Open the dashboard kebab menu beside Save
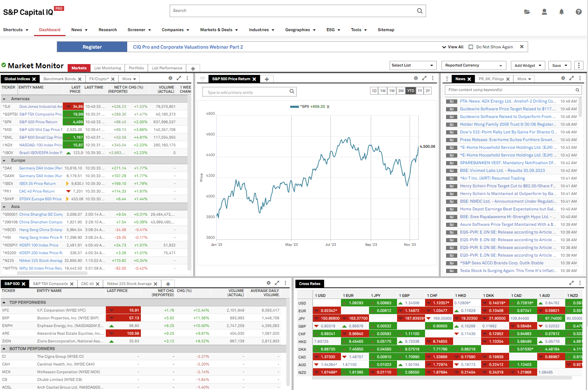 pos(579,65)
